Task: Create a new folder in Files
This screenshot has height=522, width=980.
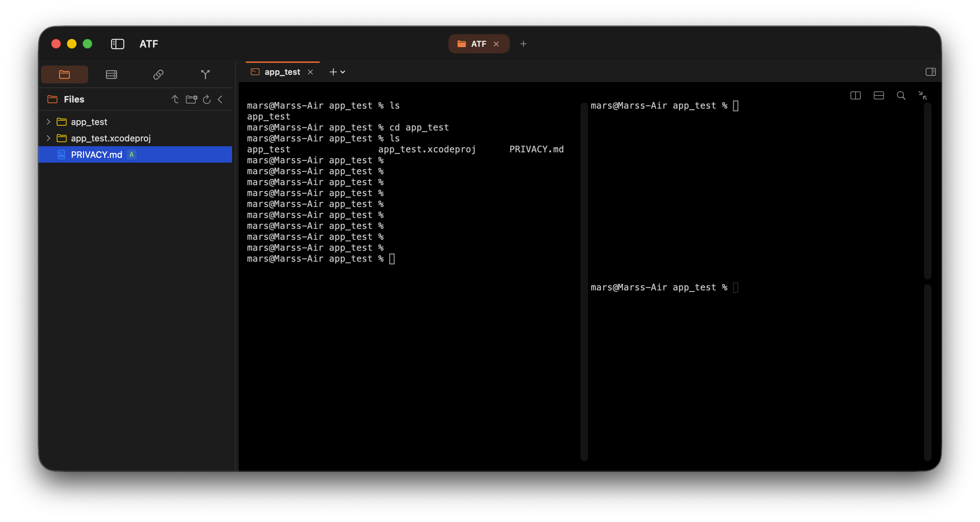Action: click(191, 99)
